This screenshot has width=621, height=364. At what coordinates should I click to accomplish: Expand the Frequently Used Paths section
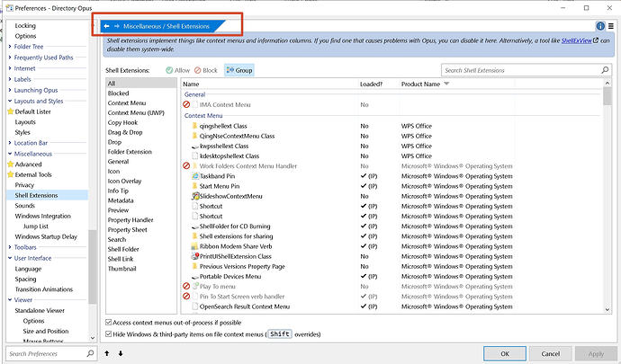coord(10,57)
